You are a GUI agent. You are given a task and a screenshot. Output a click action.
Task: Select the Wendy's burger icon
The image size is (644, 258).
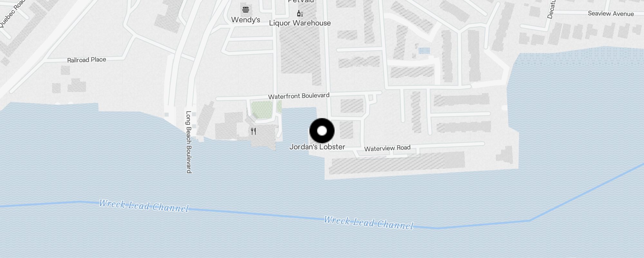point(246,10)
